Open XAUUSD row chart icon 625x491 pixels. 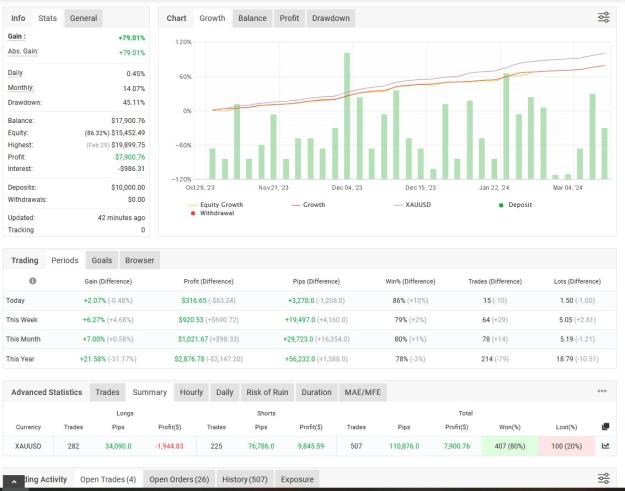pyautogui.click(x=605, y=446)
